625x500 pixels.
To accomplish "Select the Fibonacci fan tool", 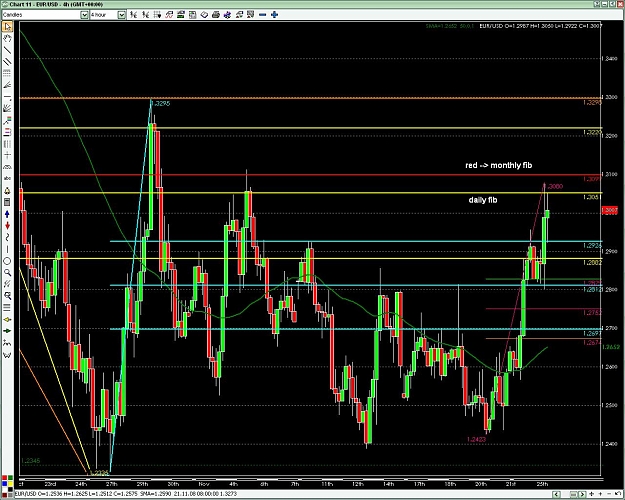I will 7,85.
